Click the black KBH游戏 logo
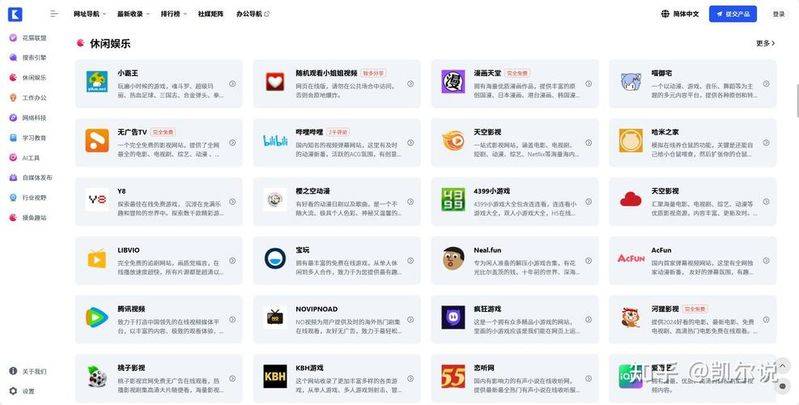The image size is (799, 405). 275,376
